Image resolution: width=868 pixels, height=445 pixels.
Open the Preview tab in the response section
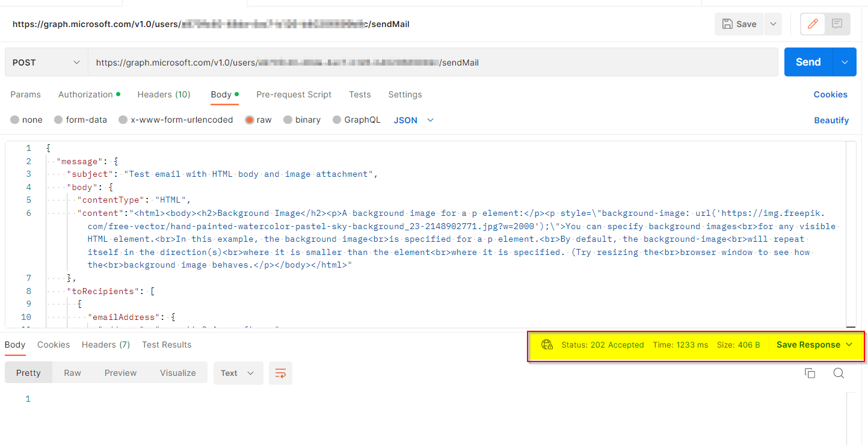120,373
